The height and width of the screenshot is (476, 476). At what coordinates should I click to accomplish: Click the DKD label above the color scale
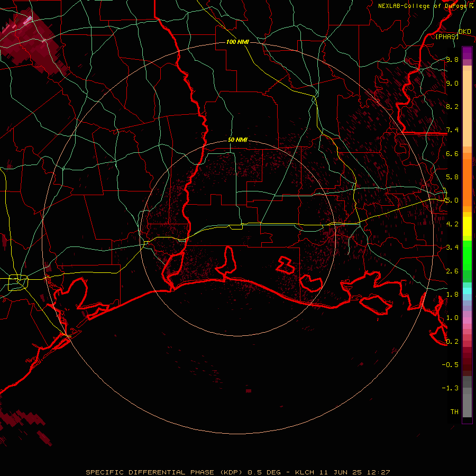[x=464, y=32]
